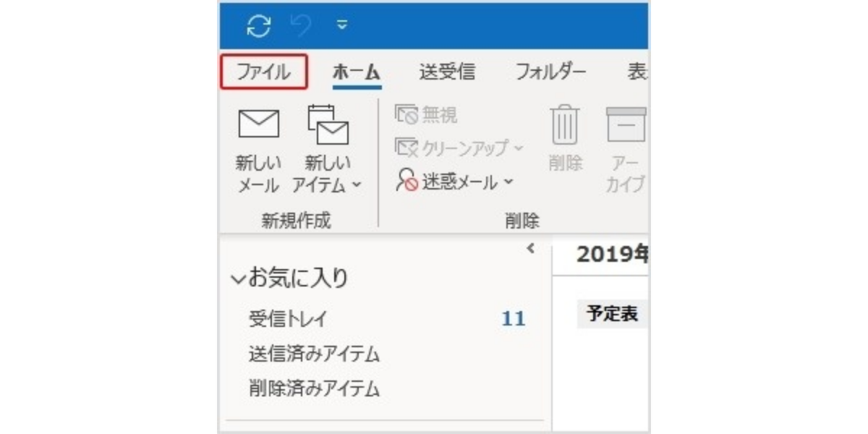This screenshot has height=434, width=868.
Task: Click the undo arrow in quick access toolbar
Action: (x=302, y=25)
